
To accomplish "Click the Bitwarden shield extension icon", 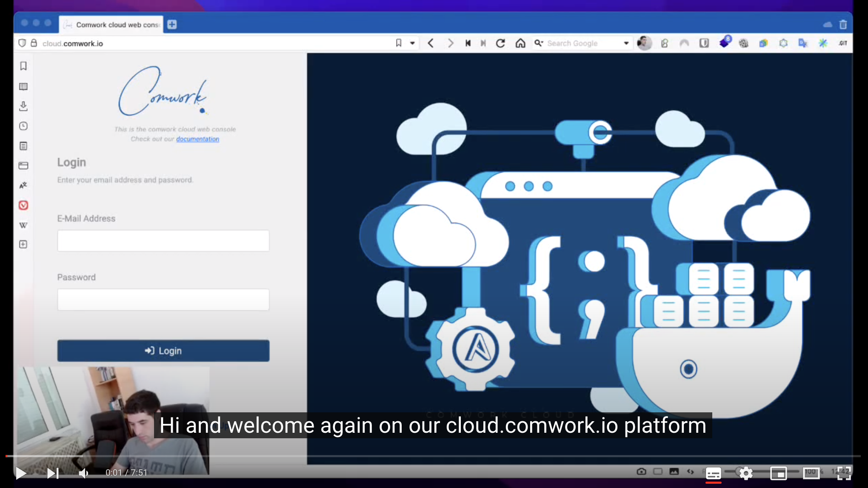I will tap(704, 43).
